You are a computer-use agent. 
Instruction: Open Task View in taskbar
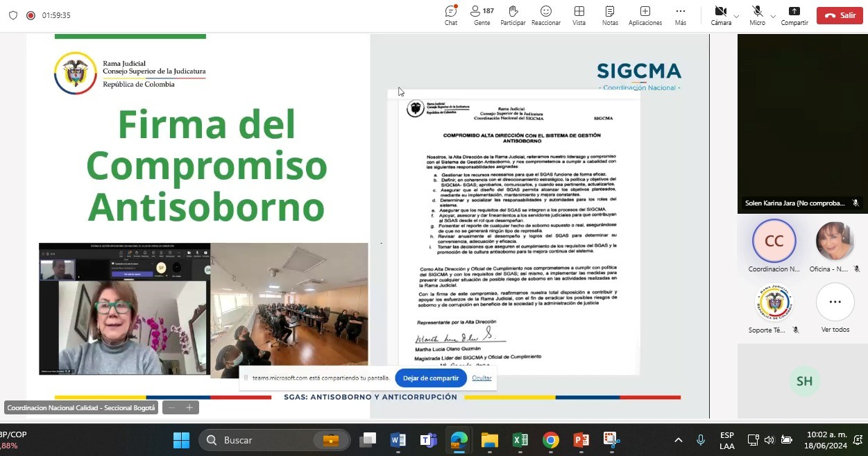[x=368, y=440]
